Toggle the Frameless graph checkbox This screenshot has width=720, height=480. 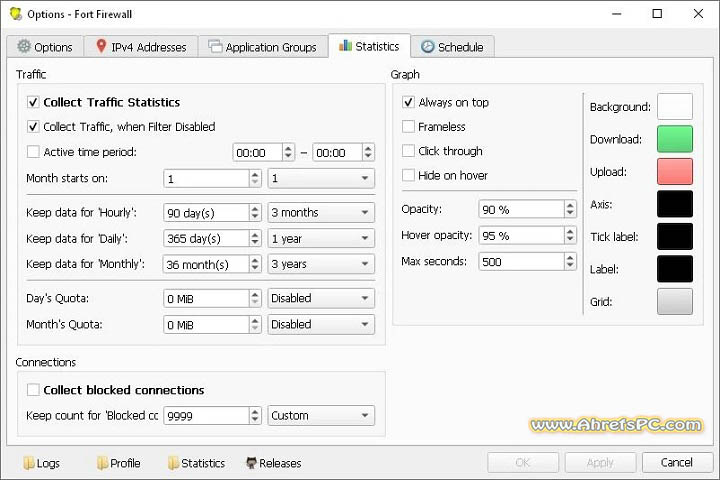(x=408, y=127)
